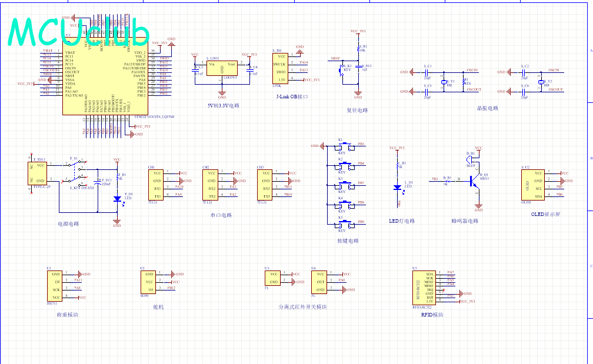Select the T_EC1 220uF capacitor
Viewport: 593px width, 364px height.
[98, 182]
